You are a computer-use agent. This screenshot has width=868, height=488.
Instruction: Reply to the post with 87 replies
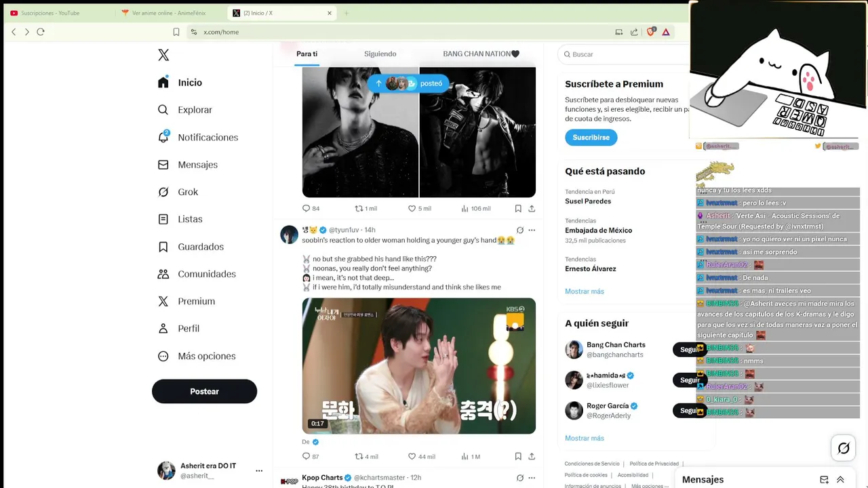[311, 457]
